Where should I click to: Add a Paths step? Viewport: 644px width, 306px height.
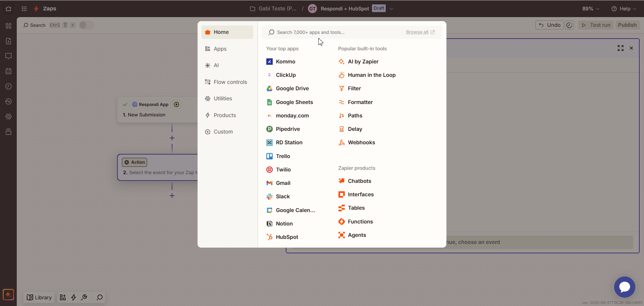pos(350,116)
